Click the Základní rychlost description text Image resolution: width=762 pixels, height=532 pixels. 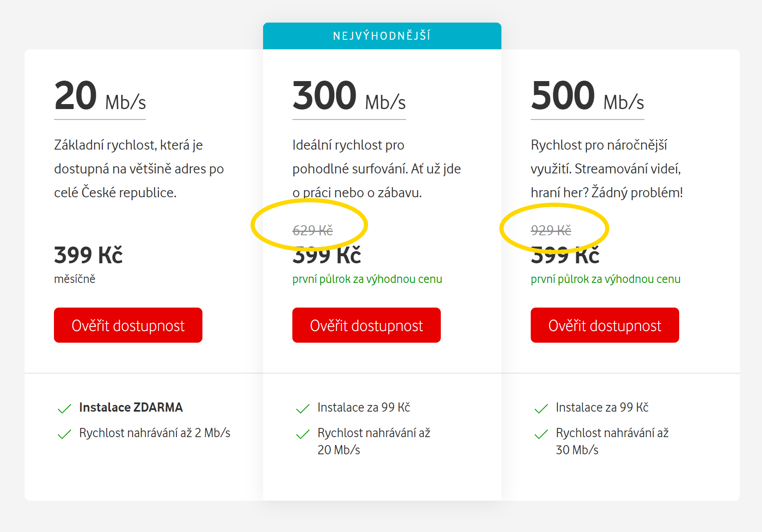point(139,168)
